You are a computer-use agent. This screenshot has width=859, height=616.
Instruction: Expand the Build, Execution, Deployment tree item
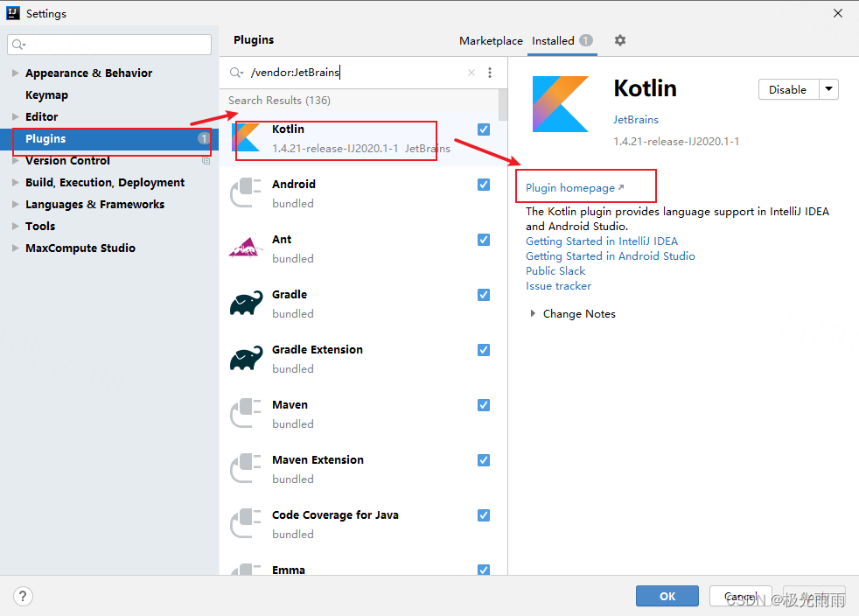click(x=14, y=182)
